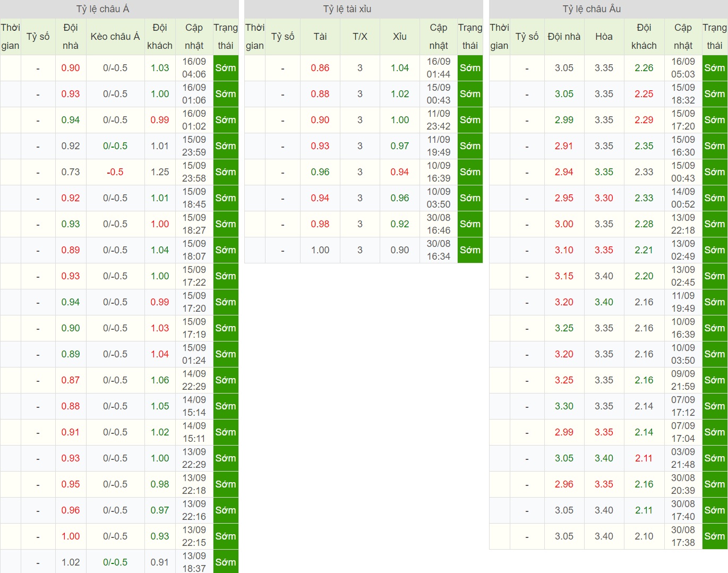Select the 'Tài' column header
The image size is (728, 573).
click(320, 37)
